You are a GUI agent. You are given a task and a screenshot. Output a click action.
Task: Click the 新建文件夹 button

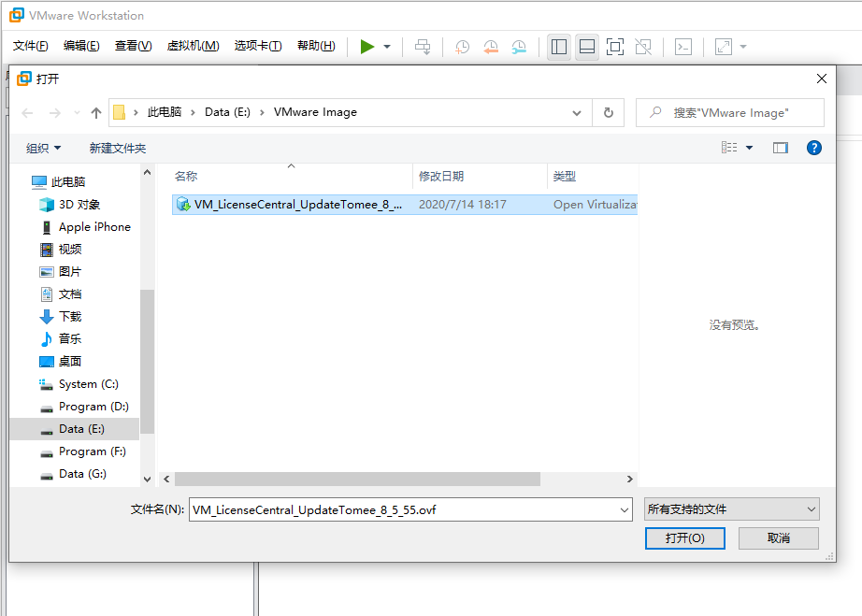pyautogui.click(x=118, y=149)
